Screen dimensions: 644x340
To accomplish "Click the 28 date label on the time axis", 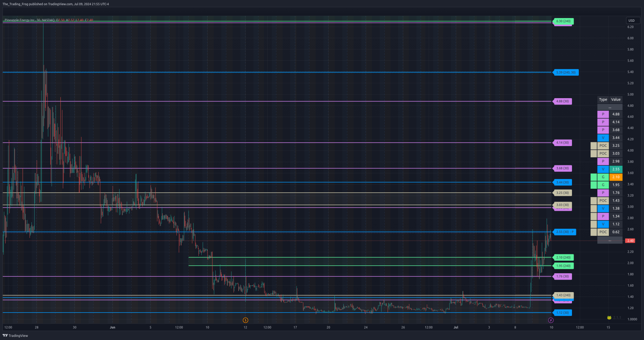I will click(37, 328).
